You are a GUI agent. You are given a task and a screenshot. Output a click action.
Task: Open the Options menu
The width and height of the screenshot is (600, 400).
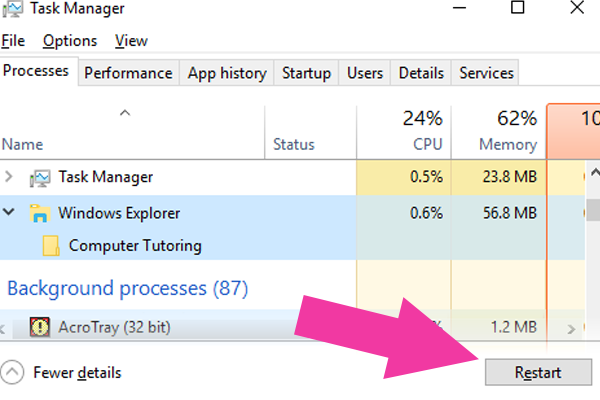(70, 41)
